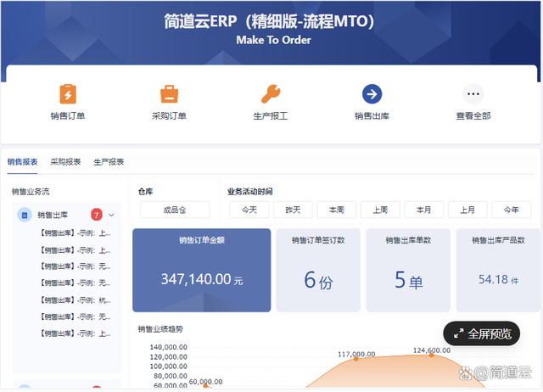The width and height of the screenshot is (543, 392).
Task: Filter business time by 今年
Action: click(511, 210)
